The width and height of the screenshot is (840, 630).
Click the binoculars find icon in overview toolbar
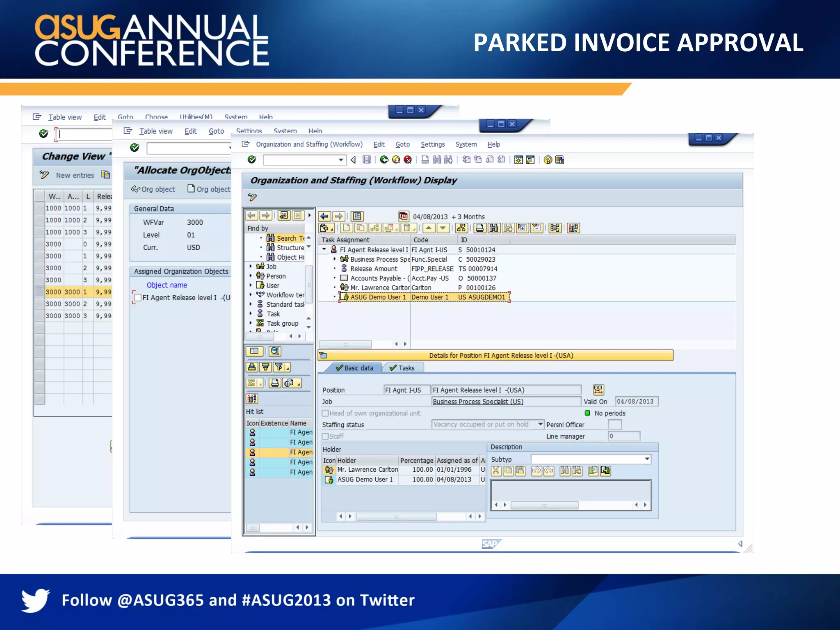pos(494,228)
